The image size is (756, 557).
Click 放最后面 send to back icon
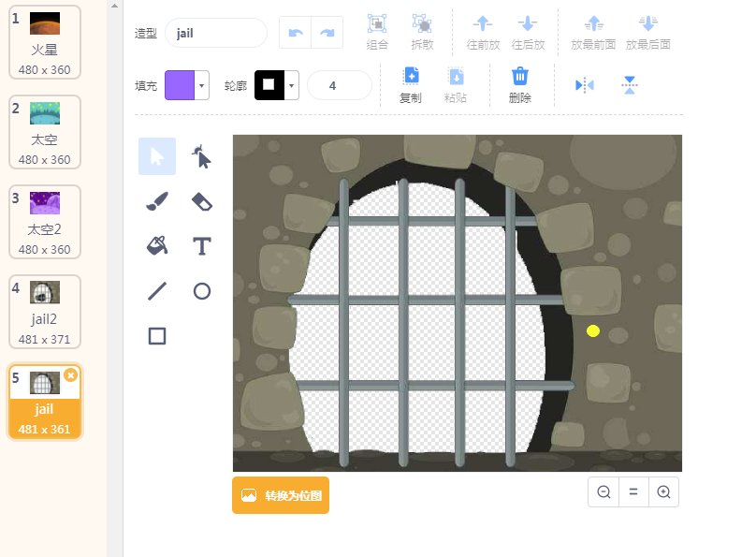point(648,23)
